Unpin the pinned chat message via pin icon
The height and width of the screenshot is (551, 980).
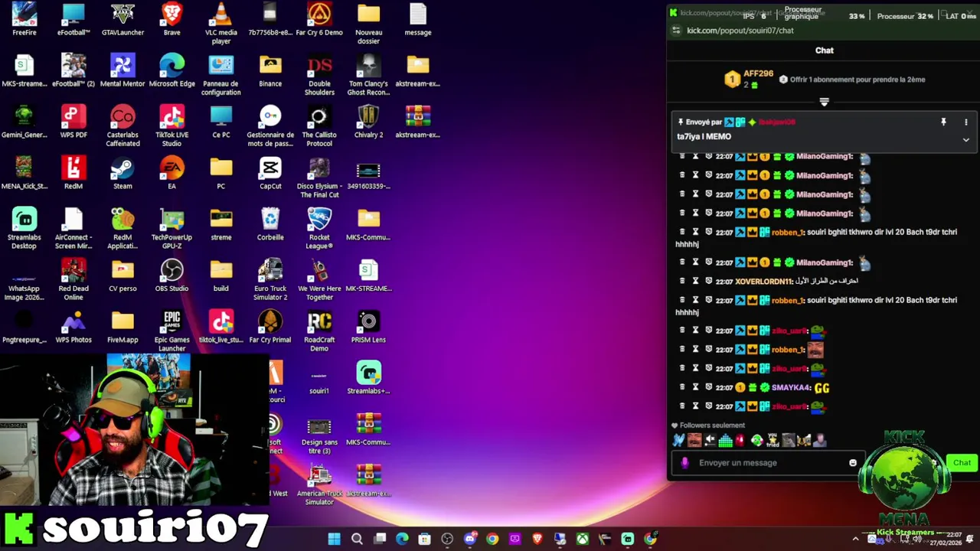[x=943, y=122]
